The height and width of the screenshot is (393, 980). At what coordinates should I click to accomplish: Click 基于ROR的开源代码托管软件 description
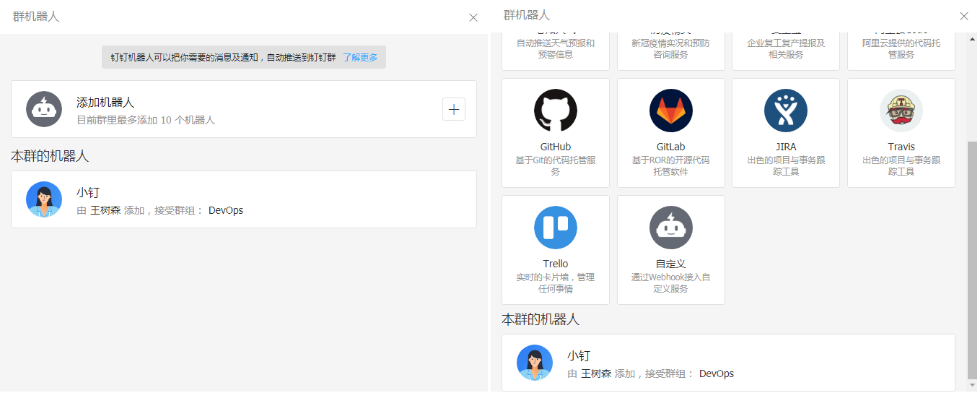coord(671,165)
